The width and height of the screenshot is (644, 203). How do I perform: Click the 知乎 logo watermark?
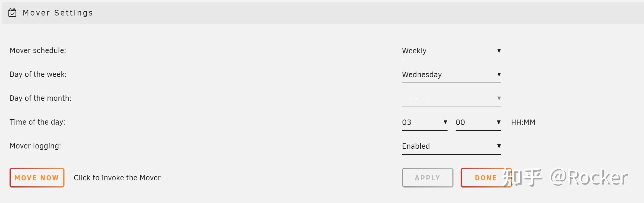(x=522, y=178)
